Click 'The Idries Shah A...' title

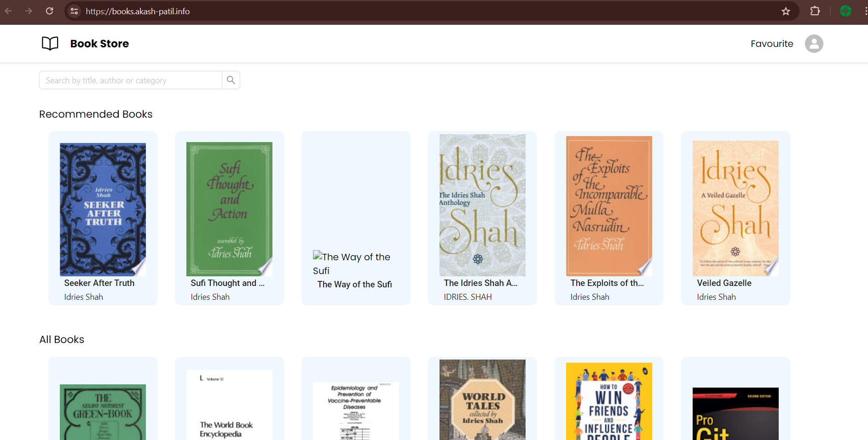(481, 283)
